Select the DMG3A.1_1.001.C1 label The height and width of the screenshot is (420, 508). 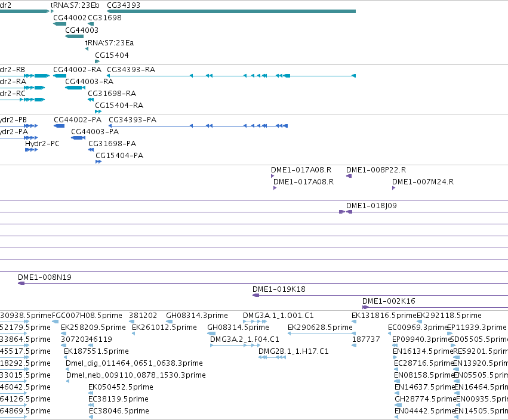[278, 316]
